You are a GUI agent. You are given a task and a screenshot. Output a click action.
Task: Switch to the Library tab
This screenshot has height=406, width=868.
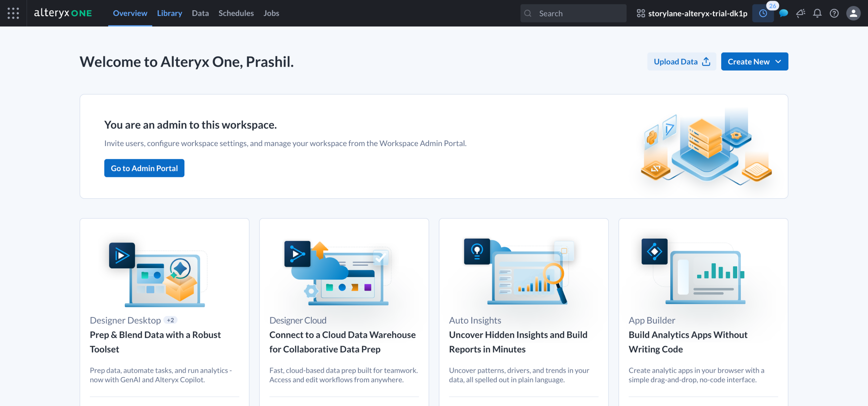170,13
